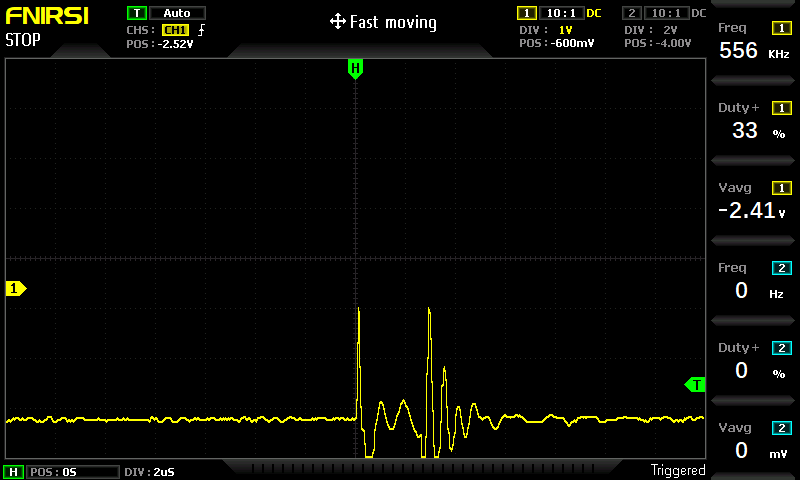Click the Triggered status text
The image size is (800, 480).
click(678, 470)
